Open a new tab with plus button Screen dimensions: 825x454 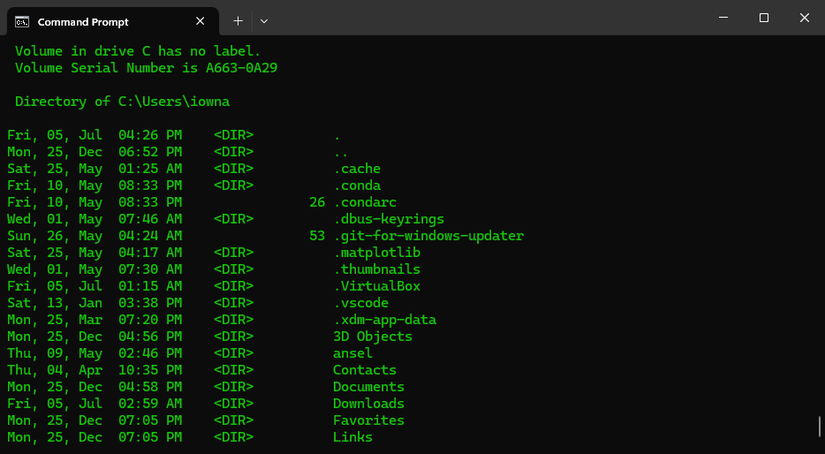[238, 21]
